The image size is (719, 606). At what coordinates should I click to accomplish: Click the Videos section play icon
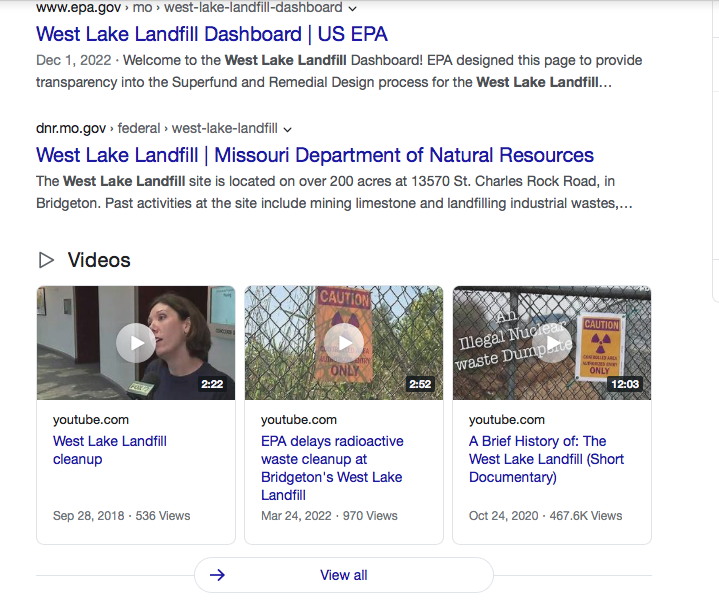[x=46, y=260]
